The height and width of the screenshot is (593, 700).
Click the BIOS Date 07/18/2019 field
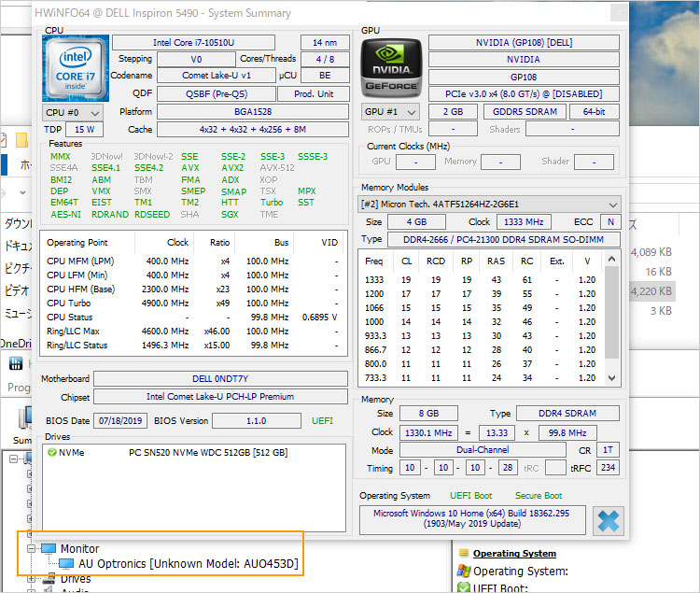[120, 420]
